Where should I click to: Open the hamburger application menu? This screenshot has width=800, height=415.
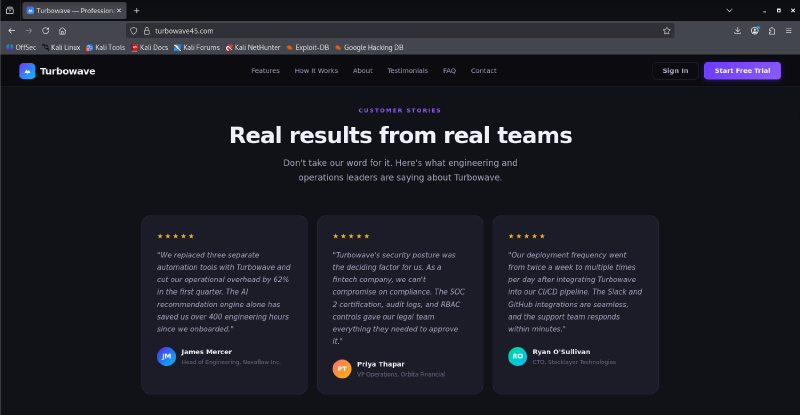tap(789, 31)
